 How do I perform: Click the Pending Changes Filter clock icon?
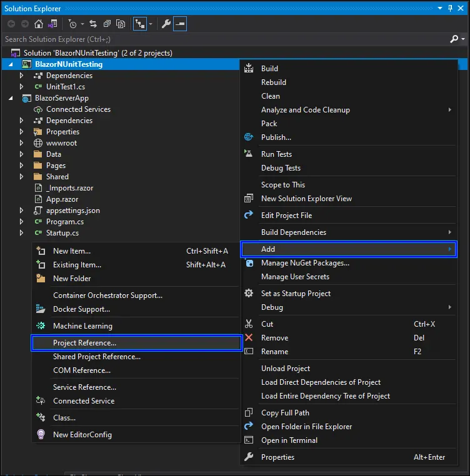click(72, 24)
